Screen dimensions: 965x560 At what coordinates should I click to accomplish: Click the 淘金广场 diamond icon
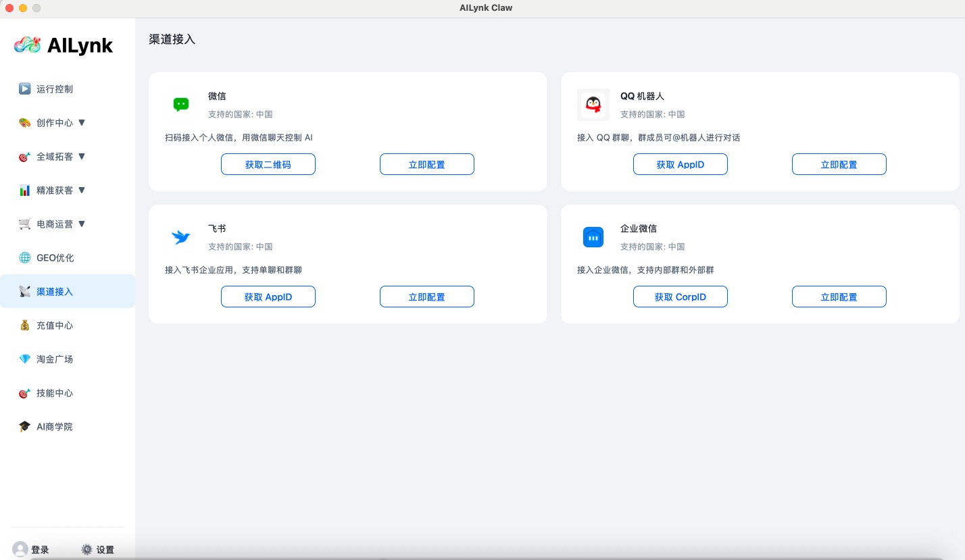24,359
